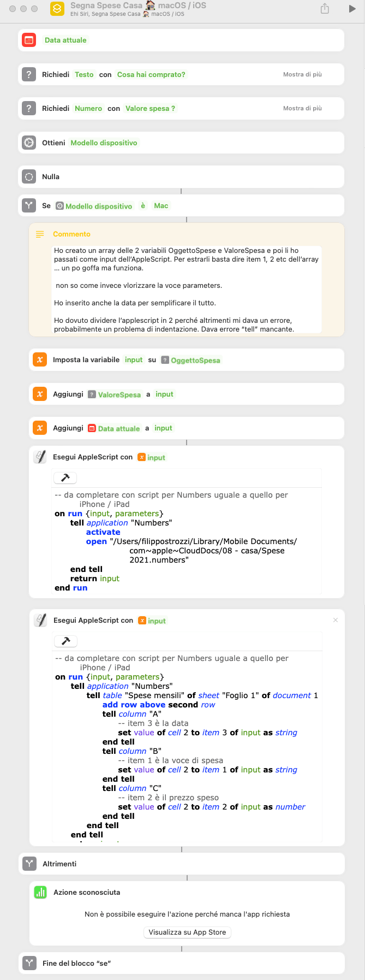The image size is (365, 980).
Task: Click the Commento text area
Action: pos(187,290)
